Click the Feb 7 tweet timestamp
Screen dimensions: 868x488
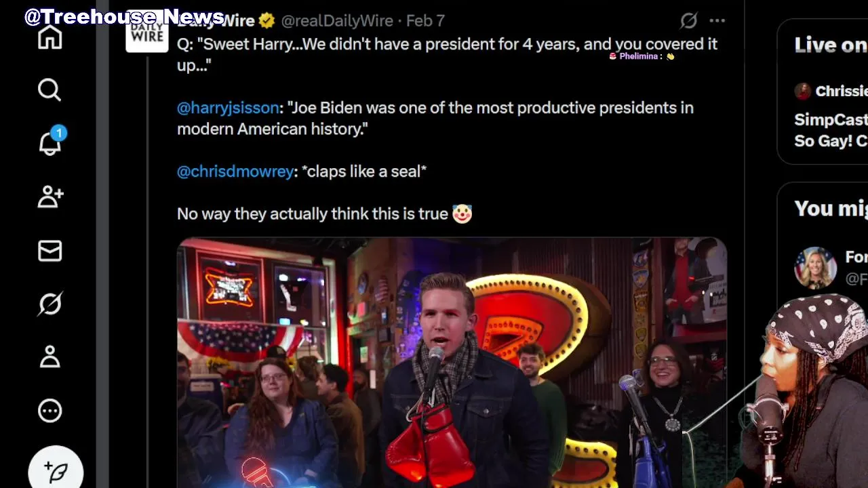pos(425,21)
